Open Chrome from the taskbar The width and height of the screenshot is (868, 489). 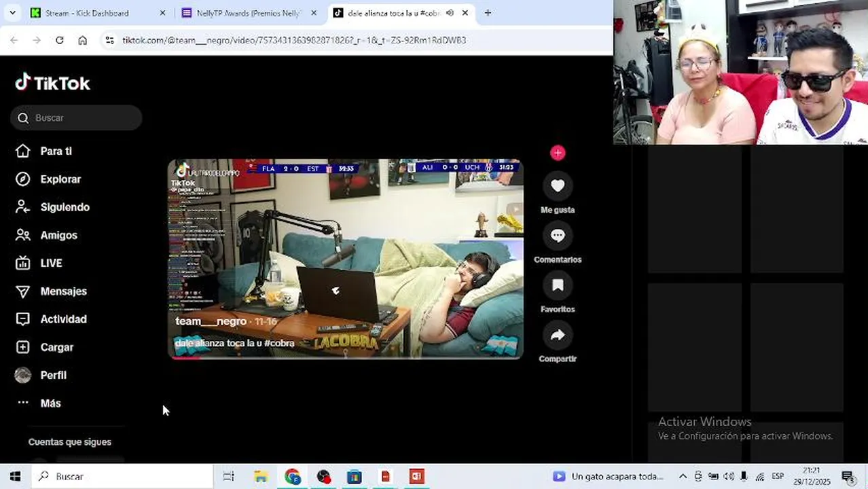[x=293, y=476]
